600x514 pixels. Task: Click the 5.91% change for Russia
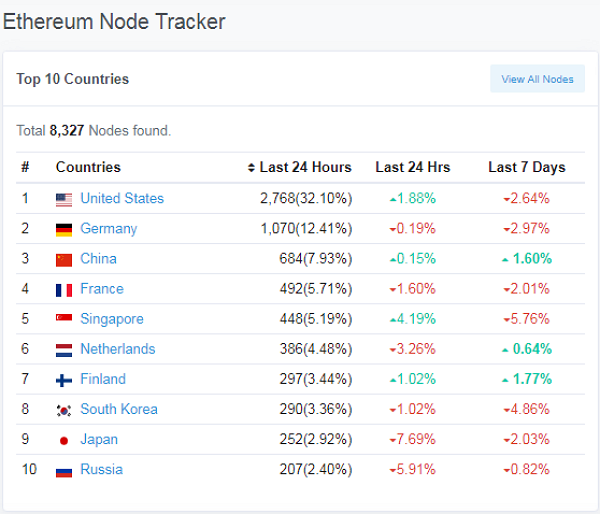point(412,469)
